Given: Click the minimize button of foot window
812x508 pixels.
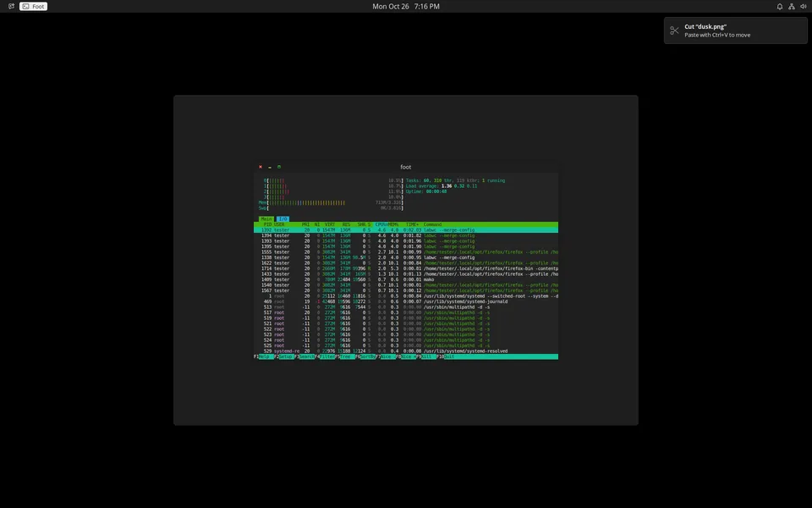Looking at the screenshot, I should [270, 167].
